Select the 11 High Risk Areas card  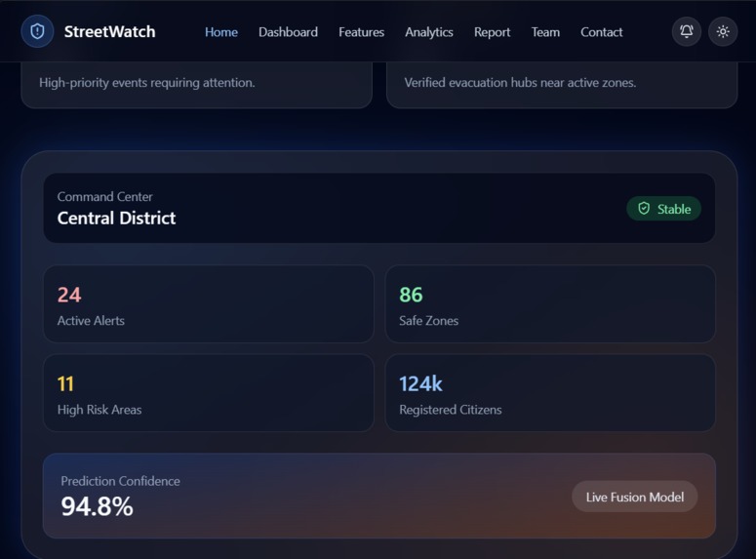point(209,393)
